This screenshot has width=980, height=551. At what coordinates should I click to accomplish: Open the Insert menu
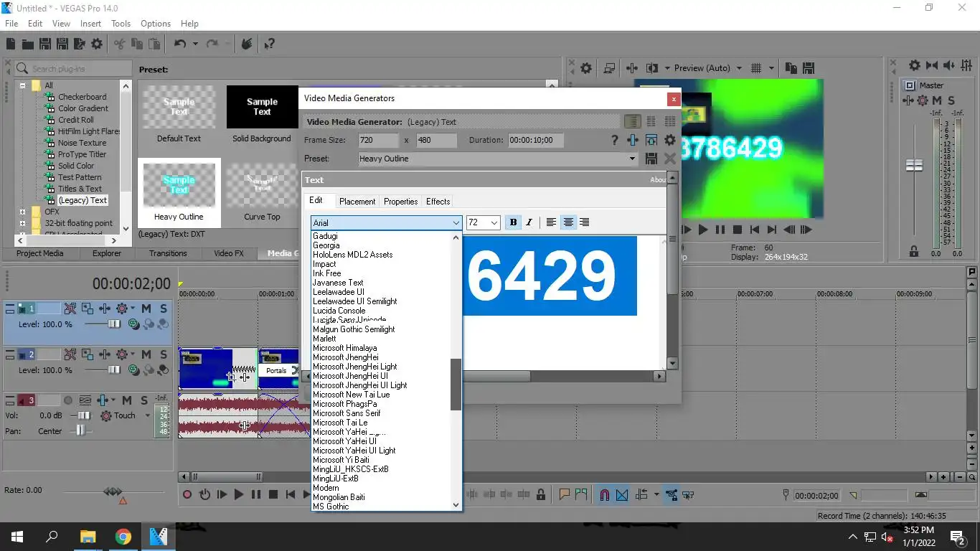90,24
